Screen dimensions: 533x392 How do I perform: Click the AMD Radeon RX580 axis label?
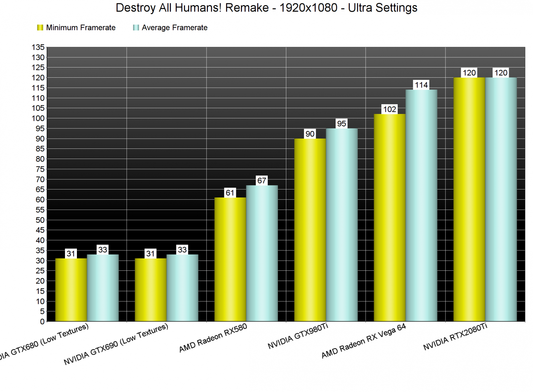[x=213, y=338]
